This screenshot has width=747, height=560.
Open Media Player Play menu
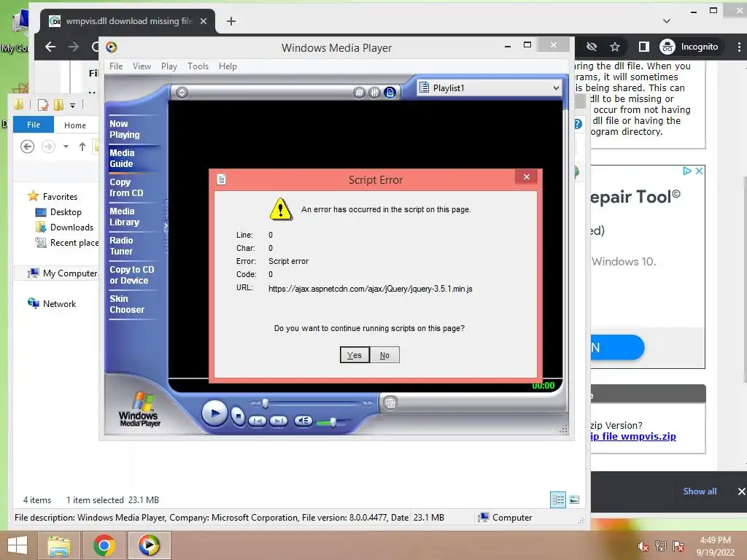pyautogui.click(x=169, y=66)
